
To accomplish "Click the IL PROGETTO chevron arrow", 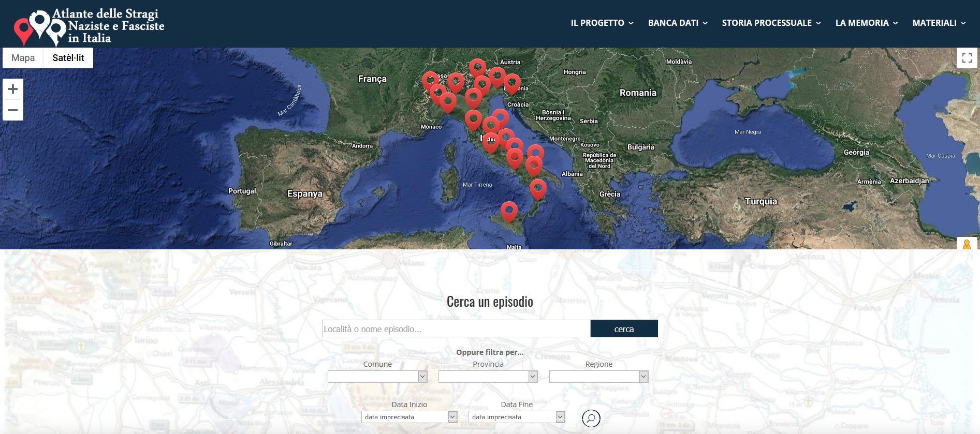I will click(x=631, y=23).
